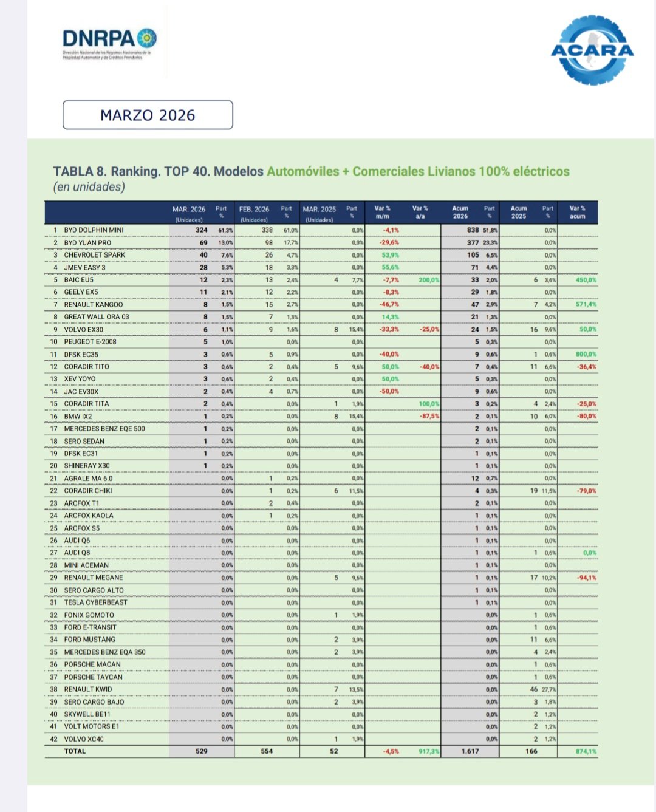Image resolution: width=656 pixels, height=812 pixels.
Task: Select the TESLA CYBERBEAST row label
Action: (x=96, y=602)
